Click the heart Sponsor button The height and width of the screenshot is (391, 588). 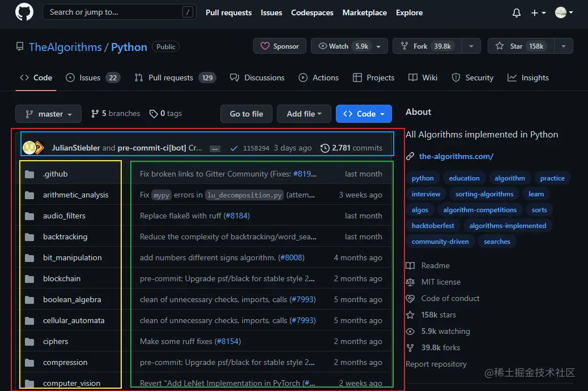click(x=280, y=46)
